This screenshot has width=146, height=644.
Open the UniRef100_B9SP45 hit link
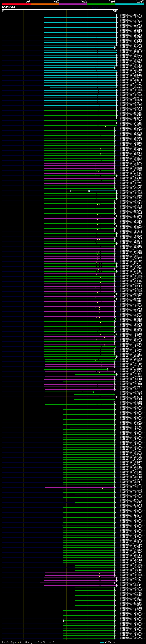pos(131,15)
